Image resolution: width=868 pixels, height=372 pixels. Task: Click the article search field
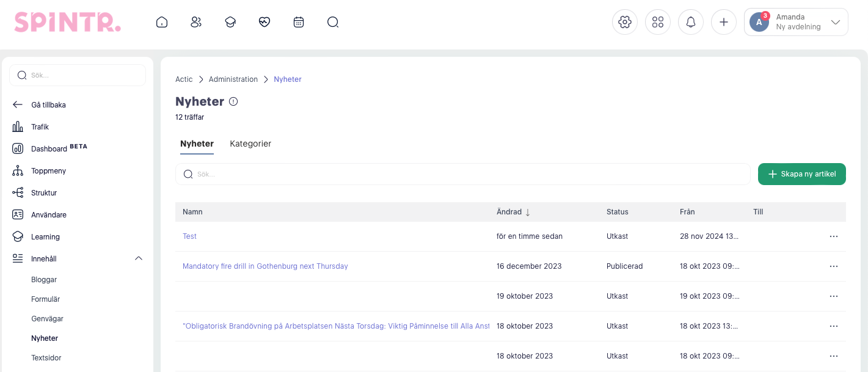[x=462, y=174]
